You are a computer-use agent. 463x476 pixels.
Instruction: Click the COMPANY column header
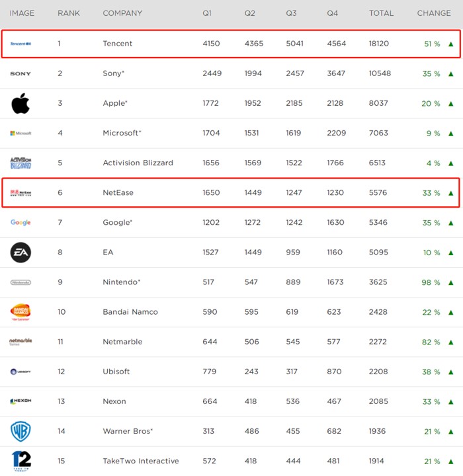tap(122, 13)
